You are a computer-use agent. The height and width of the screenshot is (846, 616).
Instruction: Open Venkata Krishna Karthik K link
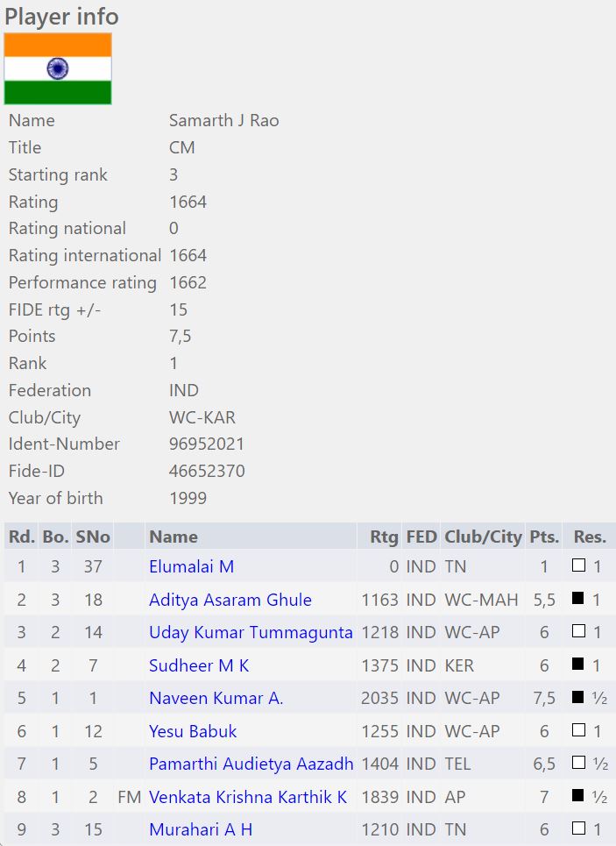coord(248,797)
